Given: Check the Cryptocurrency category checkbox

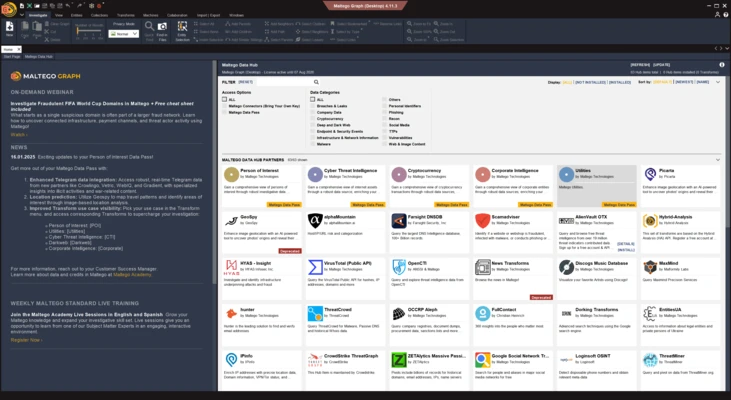Looking at the screenshot, I should 313,119.
